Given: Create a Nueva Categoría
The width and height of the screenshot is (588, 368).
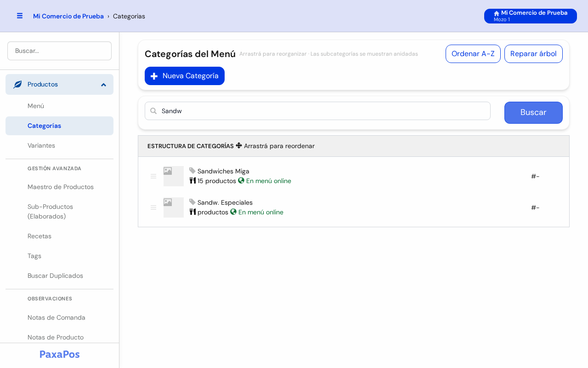Looking at the screenshot, I should pyautogui.click(x=185, y=76).
